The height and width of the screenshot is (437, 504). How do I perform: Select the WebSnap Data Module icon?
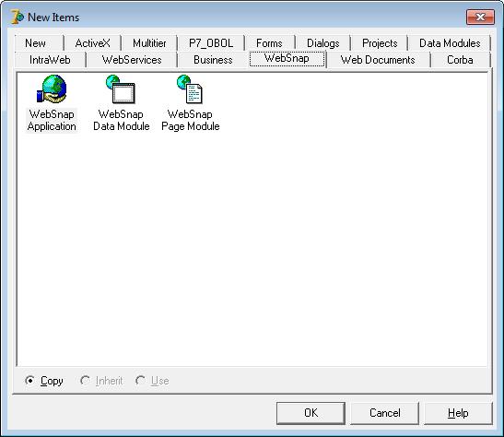[x=121, y=89]
